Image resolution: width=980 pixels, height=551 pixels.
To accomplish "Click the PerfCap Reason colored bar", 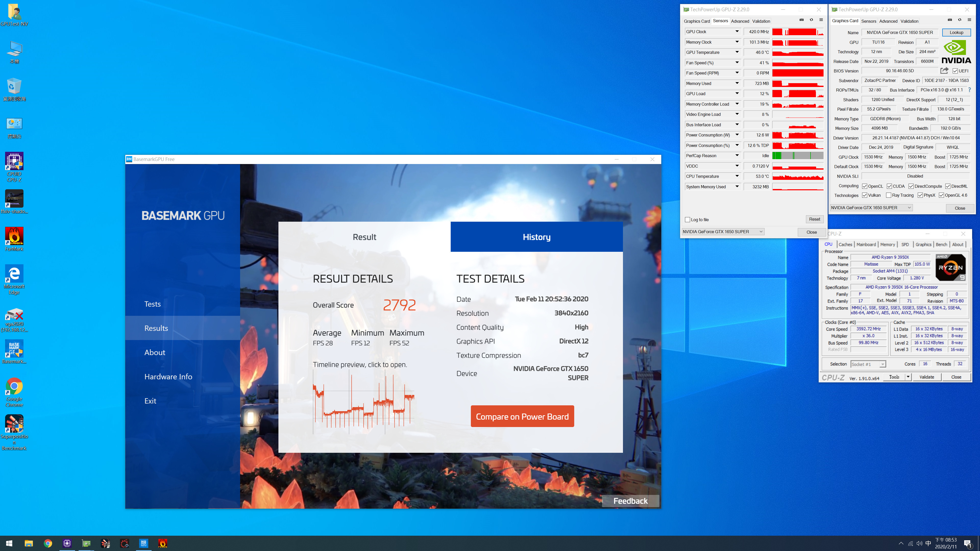I will [x=798, y=156].
